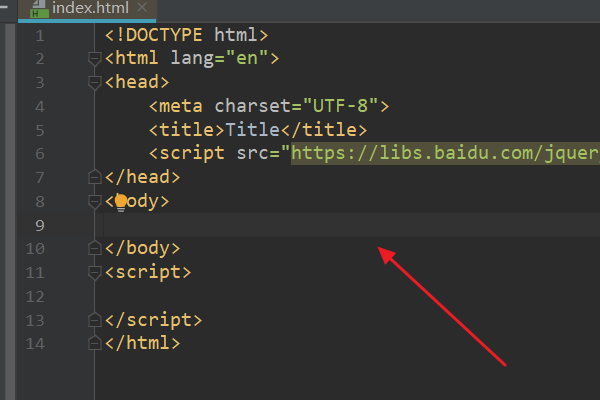Click the closing </head> tag text
Viewport: 600px width, 400px height.
(x=143, y=177)
